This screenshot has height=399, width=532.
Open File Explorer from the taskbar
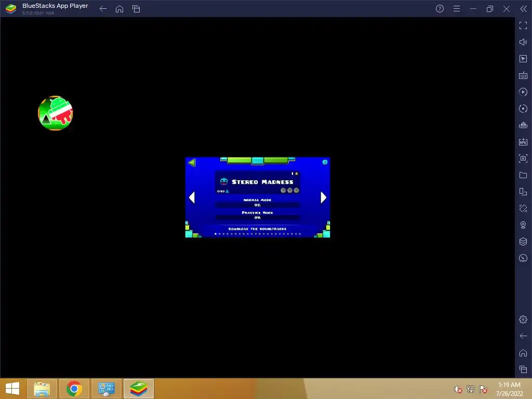[42, 389]
